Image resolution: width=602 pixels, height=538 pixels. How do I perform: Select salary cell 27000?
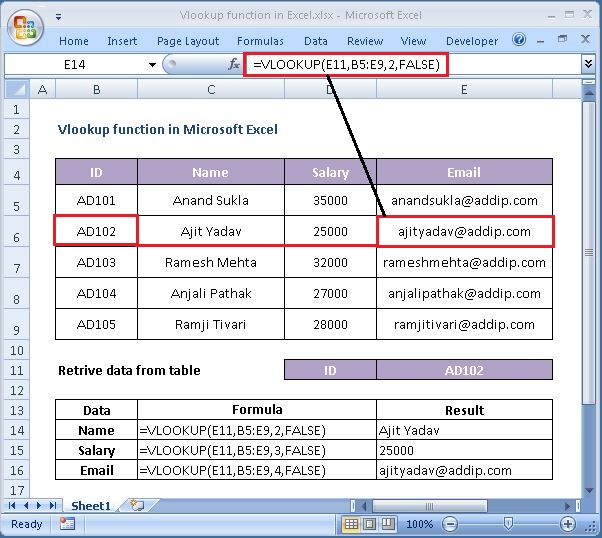coord(330,293)
